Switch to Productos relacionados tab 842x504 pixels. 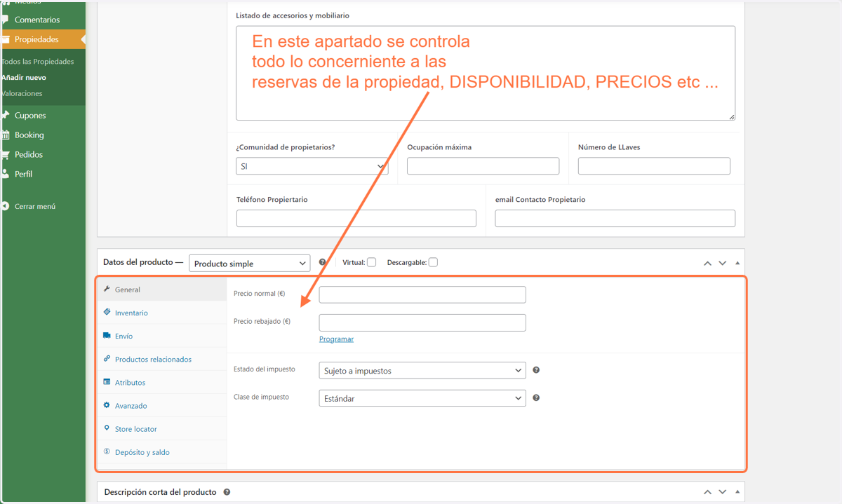[x=162, y=359]
